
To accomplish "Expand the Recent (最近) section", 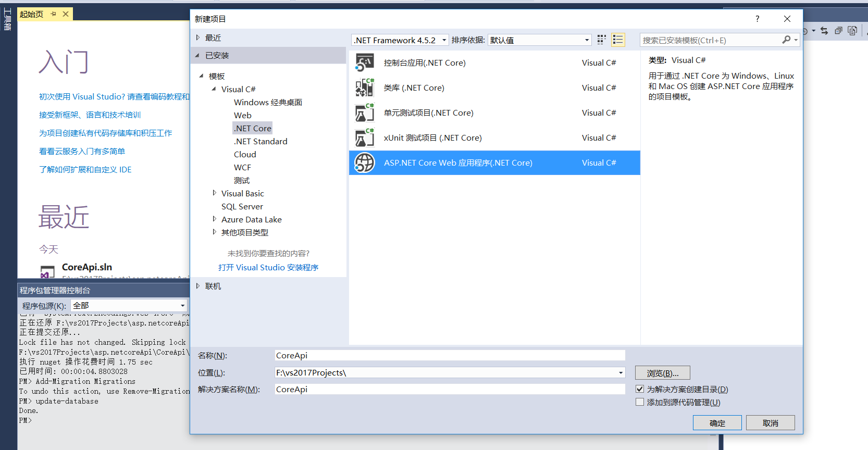I will 198,37.
